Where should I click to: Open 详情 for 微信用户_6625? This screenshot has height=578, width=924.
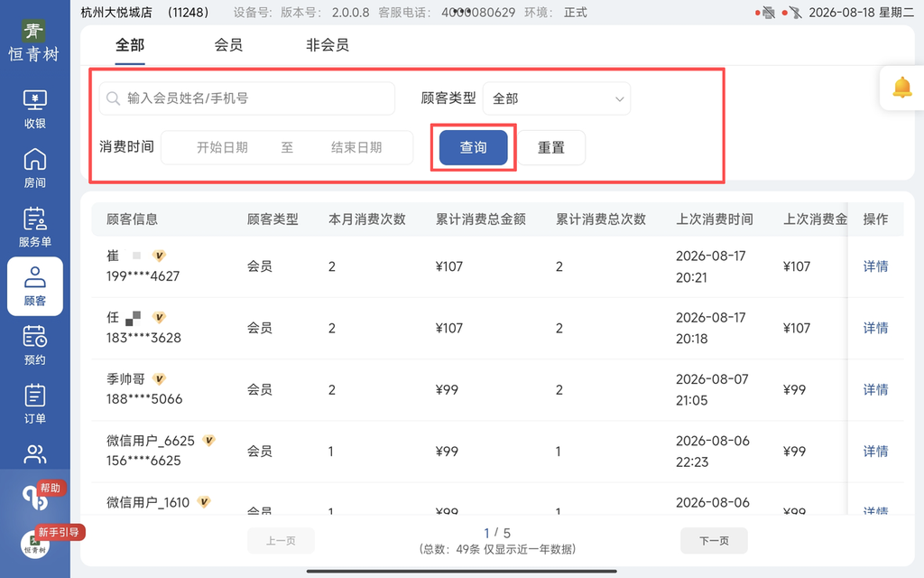(x=875, y=452)
